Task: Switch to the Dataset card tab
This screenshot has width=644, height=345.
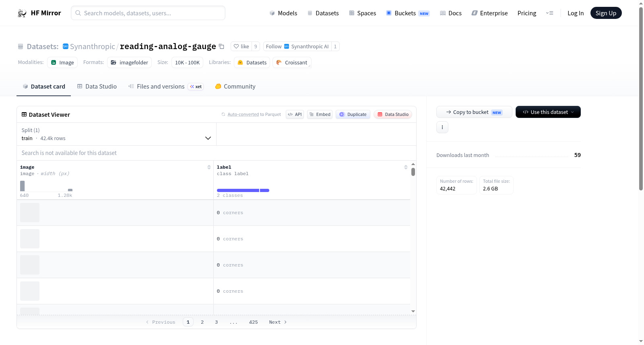Action: click(x=43, y=86)
